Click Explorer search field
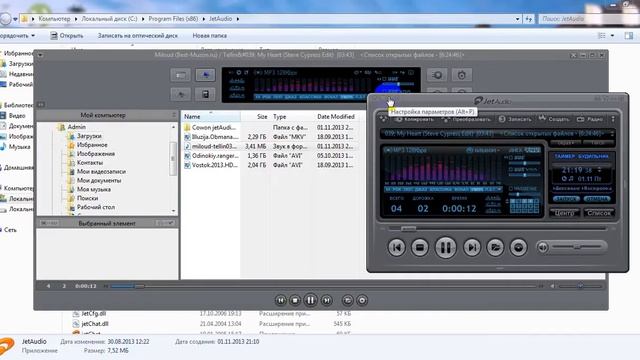This screenshot has width=640, height=360. click(589, 19)
